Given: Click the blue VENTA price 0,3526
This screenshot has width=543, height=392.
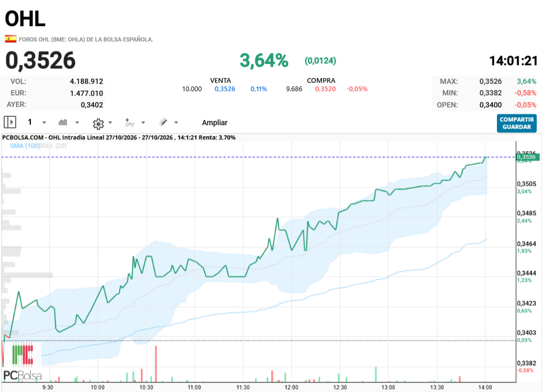Looking at the screenshot, I should (x=225, y=89).
